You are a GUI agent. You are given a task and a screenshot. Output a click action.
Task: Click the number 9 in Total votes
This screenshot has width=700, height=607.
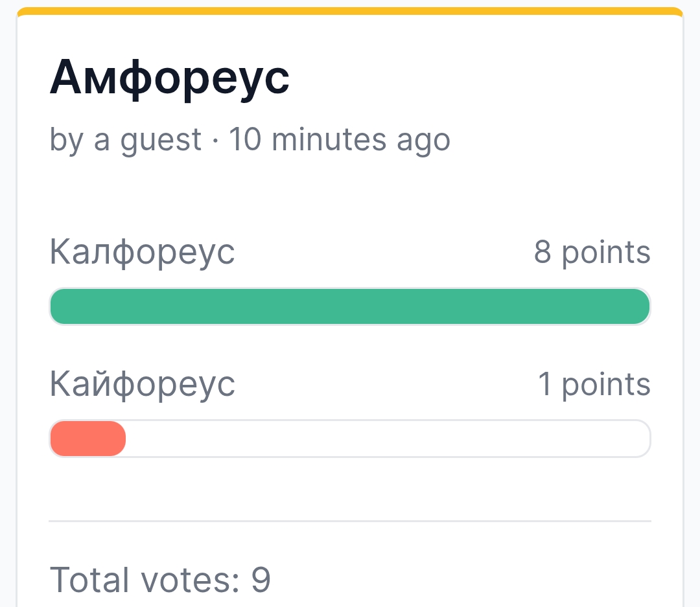[x=261, y=580]
